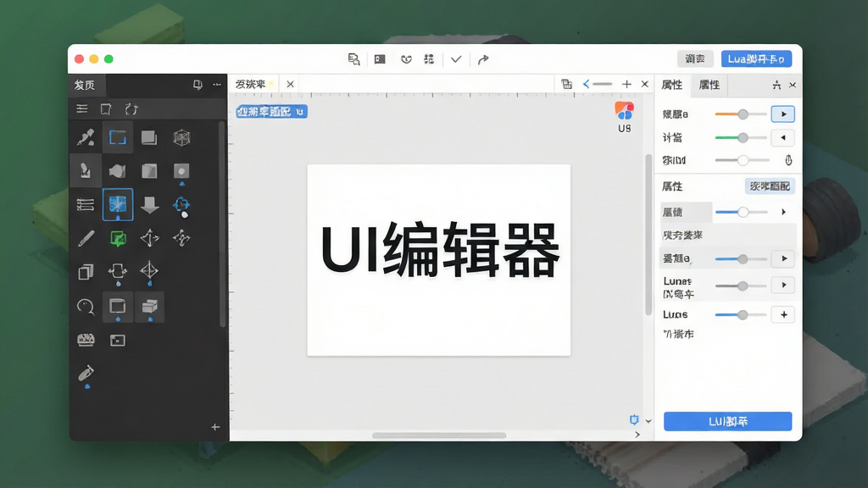Open the first 属性 tab in right panel
This screenshot has height=488, width=868.
click(x=672, y=85)
